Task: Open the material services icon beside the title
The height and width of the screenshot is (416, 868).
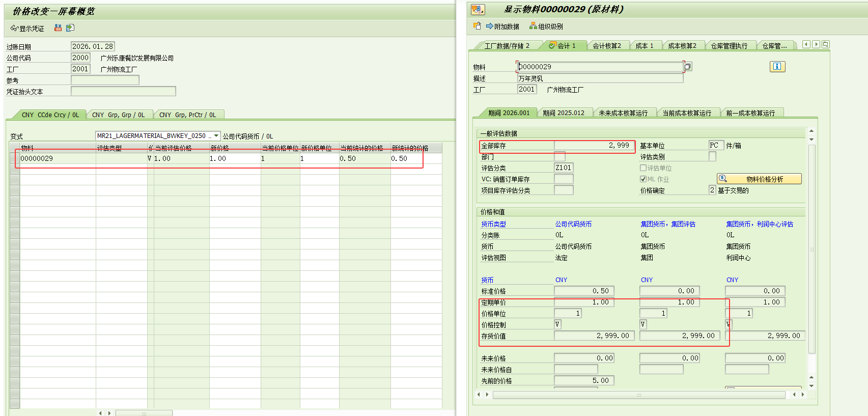Action: [478, 10]
